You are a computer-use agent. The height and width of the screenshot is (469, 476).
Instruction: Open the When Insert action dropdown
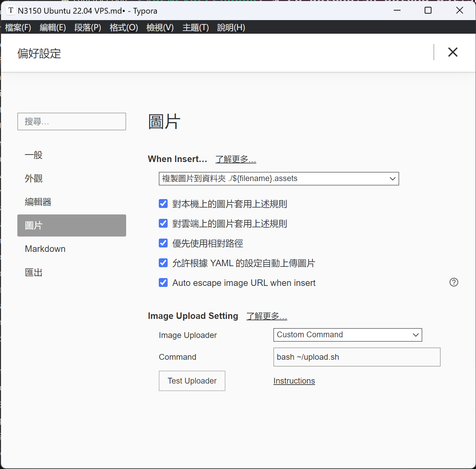pyautogui.click(x=278, y=179)
